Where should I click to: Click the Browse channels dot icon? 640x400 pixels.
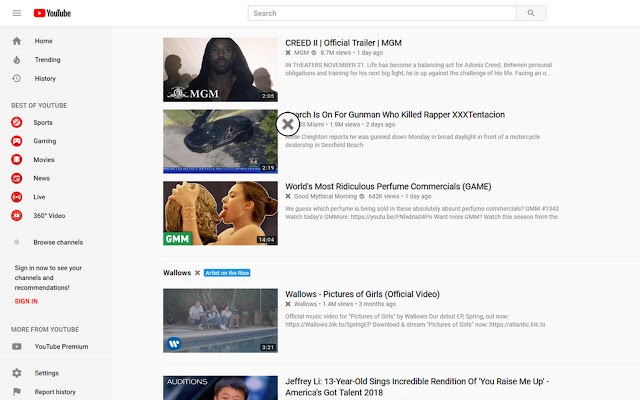point(17,242)
